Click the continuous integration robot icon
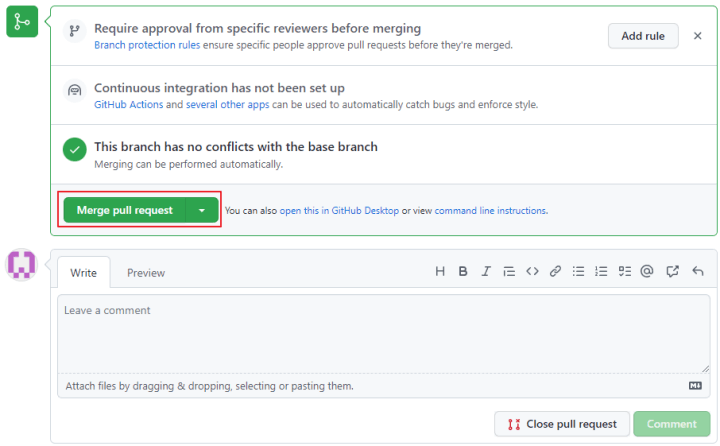Image resolution: width=720 pixels, height=446 pixels. (74, 90)
